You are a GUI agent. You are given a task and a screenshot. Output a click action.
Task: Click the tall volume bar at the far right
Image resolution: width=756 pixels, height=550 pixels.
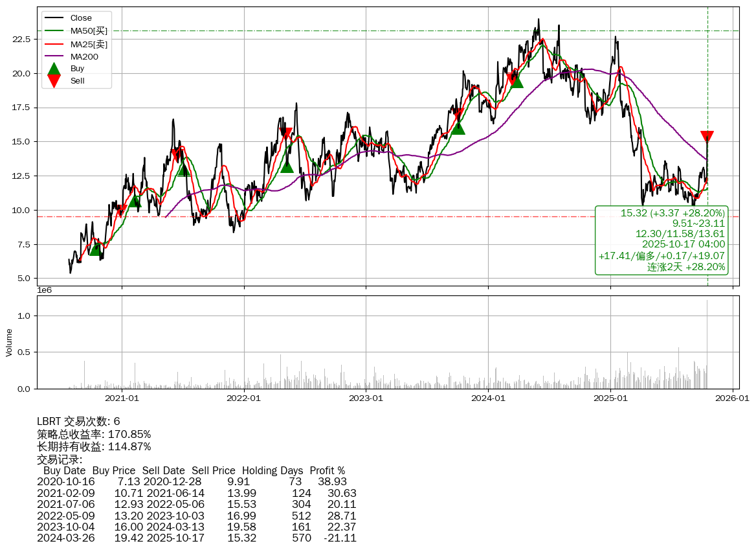(x=707, y=343)
